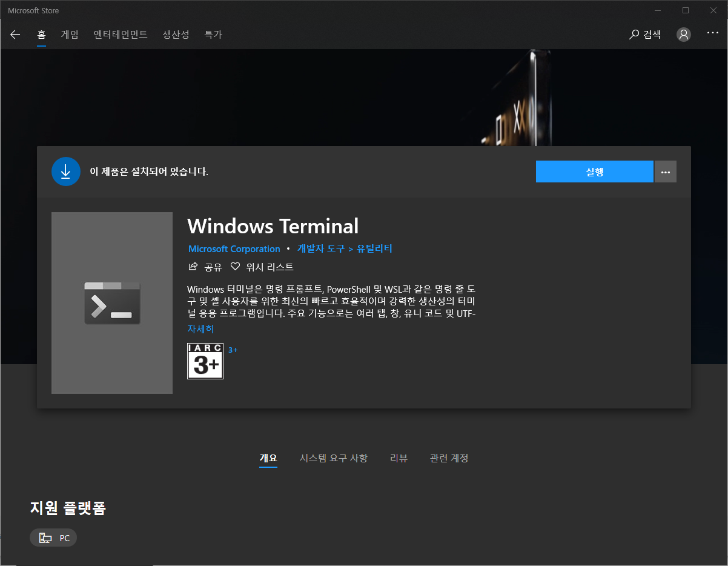
Task: Open the ellipsis menu beside 실행
Action: pos(666,171)
